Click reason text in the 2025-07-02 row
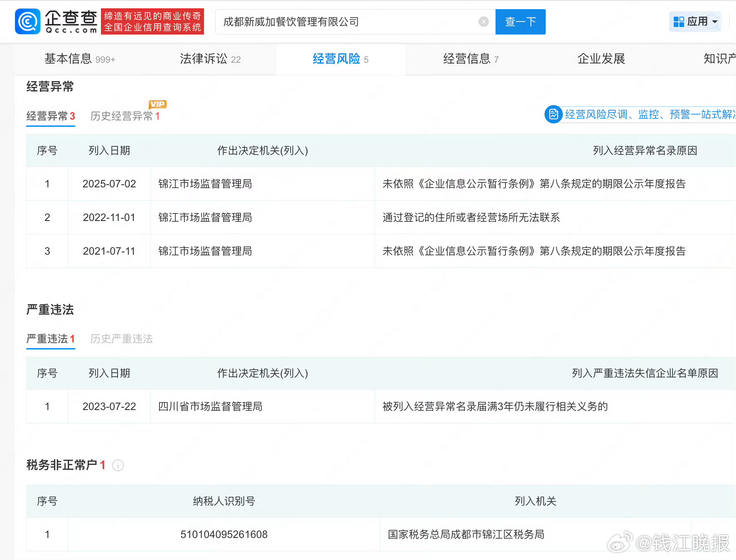Screen dimensions: 736x560 coord(534,184)
